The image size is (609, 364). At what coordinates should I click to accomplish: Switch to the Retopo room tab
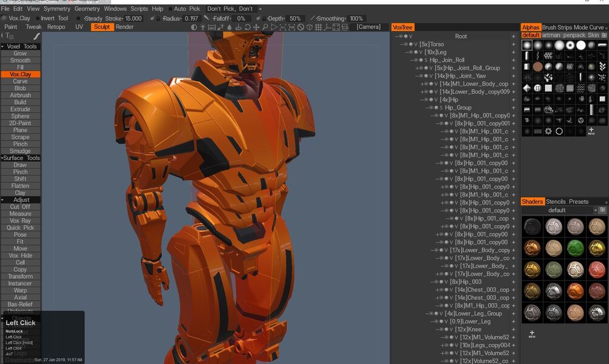click(56, 27)
